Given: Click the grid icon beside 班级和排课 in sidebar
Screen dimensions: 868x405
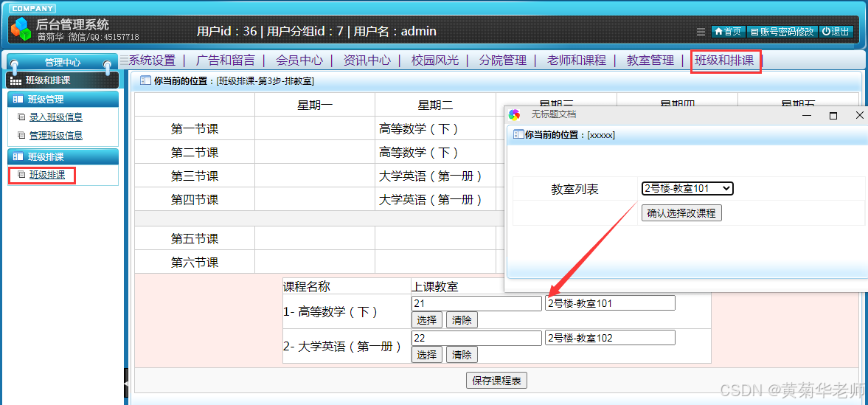Looking at the screenshot, I should click(16, 81).
